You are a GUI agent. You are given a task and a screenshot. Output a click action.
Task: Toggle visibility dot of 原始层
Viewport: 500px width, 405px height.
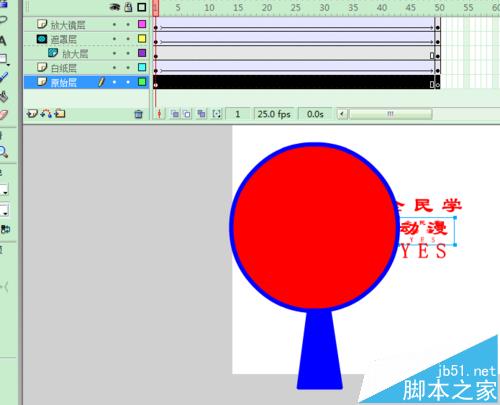[x=114, y=82]
